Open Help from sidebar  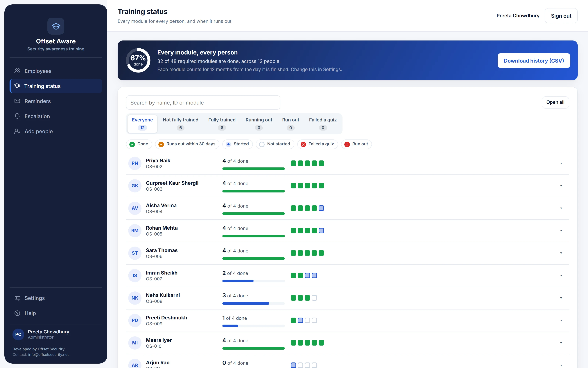56,313
